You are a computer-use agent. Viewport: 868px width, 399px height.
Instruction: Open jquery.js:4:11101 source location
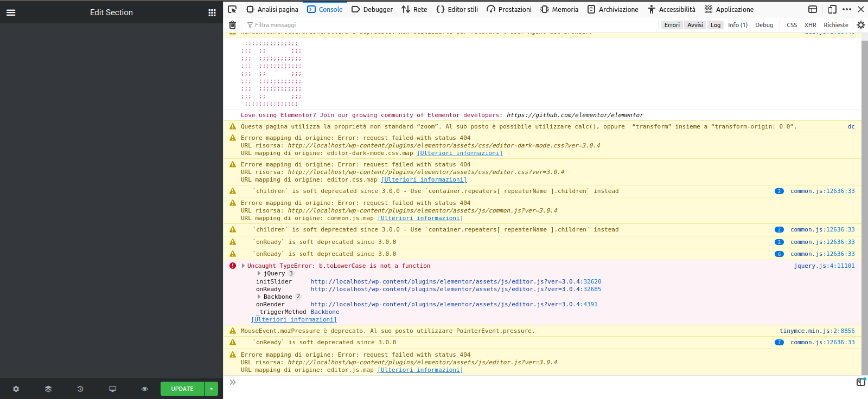824,266
